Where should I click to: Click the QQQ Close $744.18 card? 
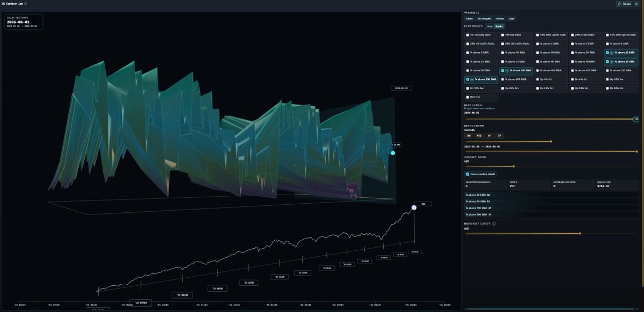click(617, 185)
